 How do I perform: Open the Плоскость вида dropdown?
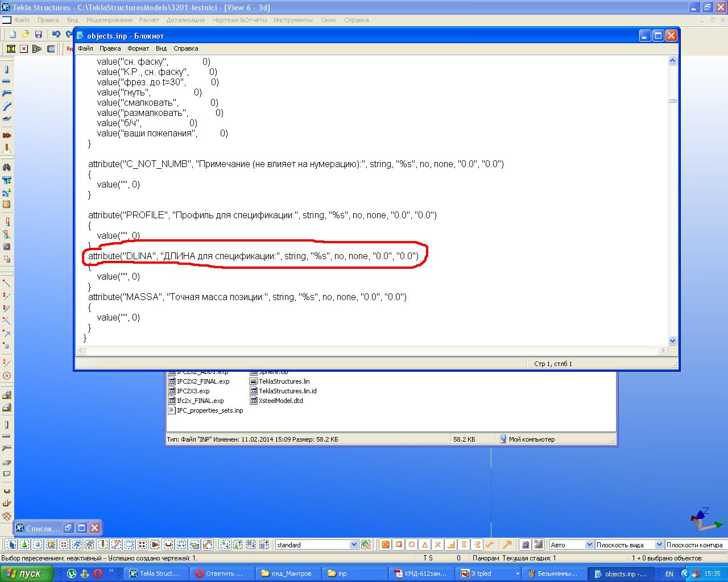[x=659, y=544]
